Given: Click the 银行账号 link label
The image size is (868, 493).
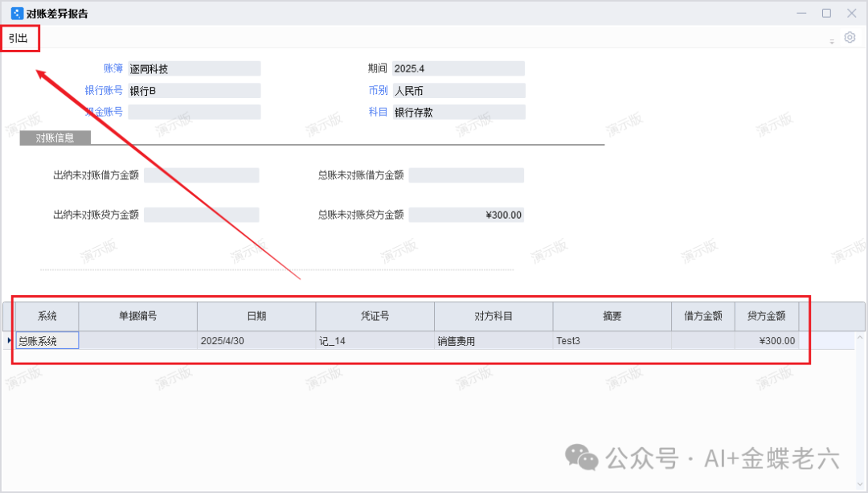Looking at the screenshot, I should pyautogui.click(x=104, y=91).
